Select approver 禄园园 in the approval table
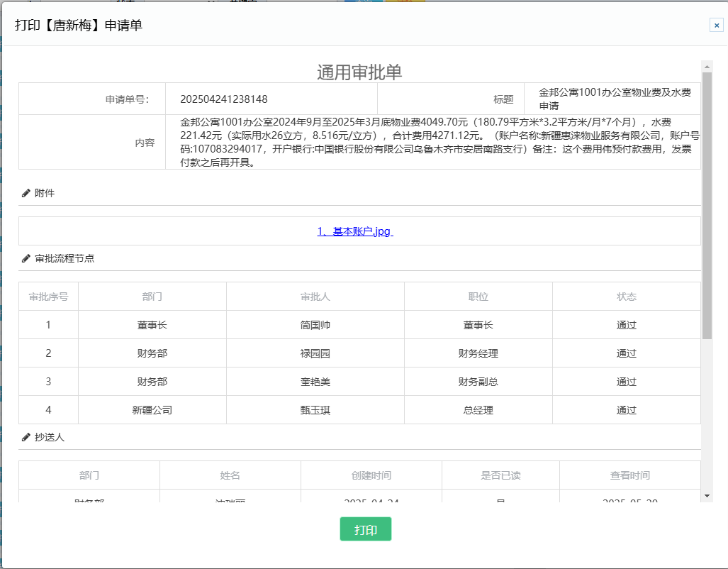This screenshot has height=569, width=728. point(315,353)
